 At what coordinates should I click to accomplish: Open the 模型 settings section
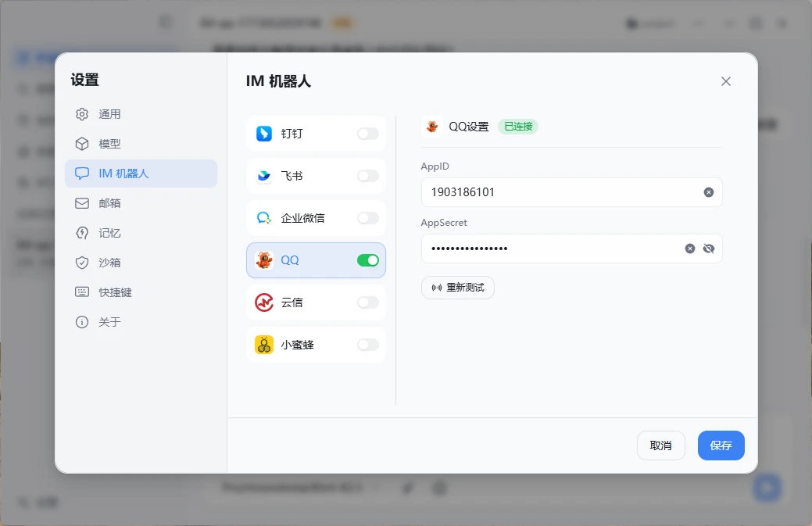click(x=109, y=144)
